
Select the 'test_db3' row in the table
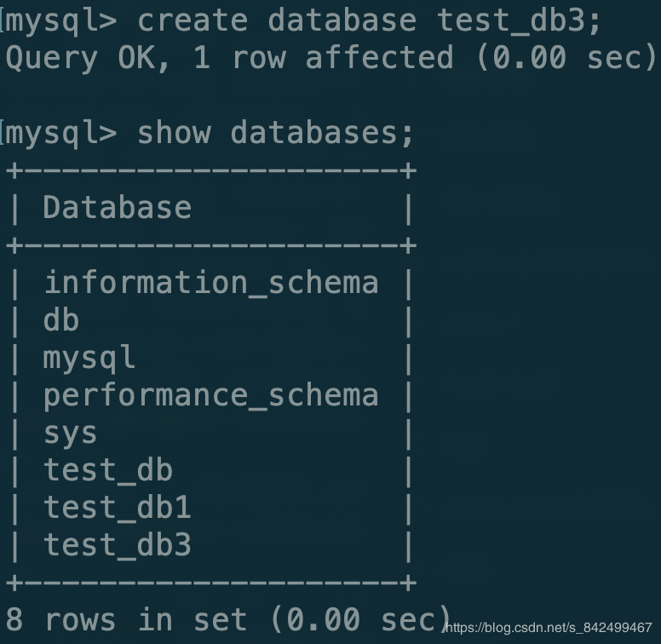click(x=118, y=545)
